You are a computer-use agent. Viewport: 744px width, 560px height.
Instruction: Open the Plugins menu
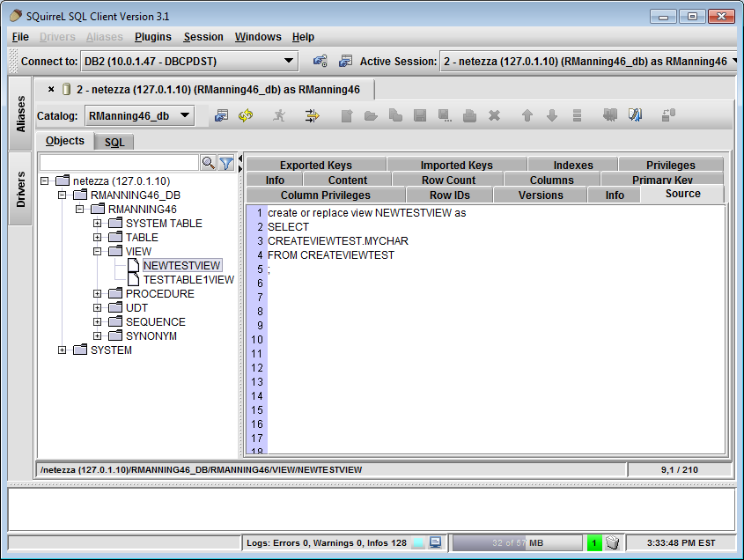click(153, 37)
